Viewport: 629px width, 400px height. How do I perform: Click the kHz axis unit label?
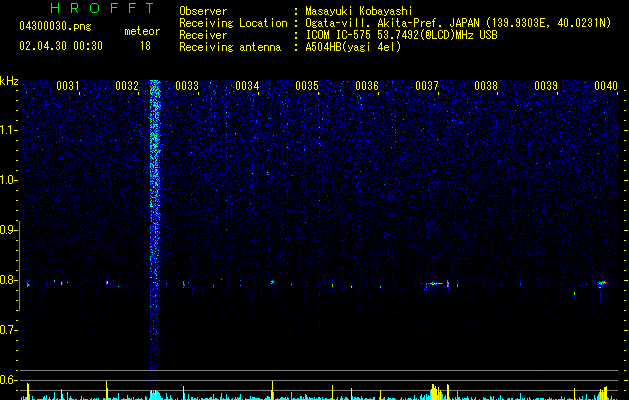[9, 81]
